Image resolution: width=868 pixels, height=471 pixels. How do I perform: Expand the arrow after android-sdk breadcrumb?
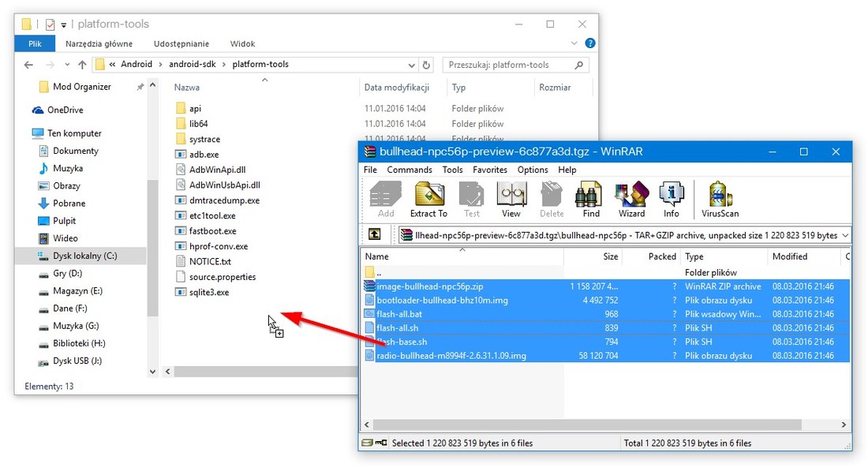pos(224,64)
